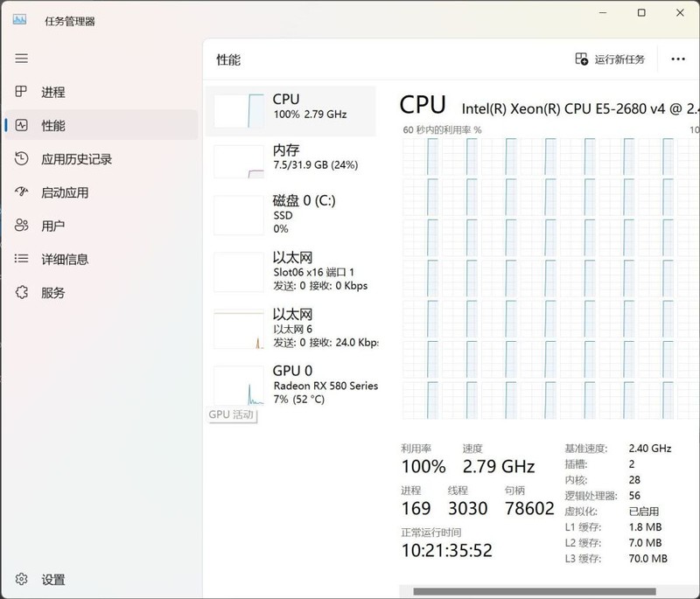Open the 启动应用 (Startup apps) icon

coord(22,192)
